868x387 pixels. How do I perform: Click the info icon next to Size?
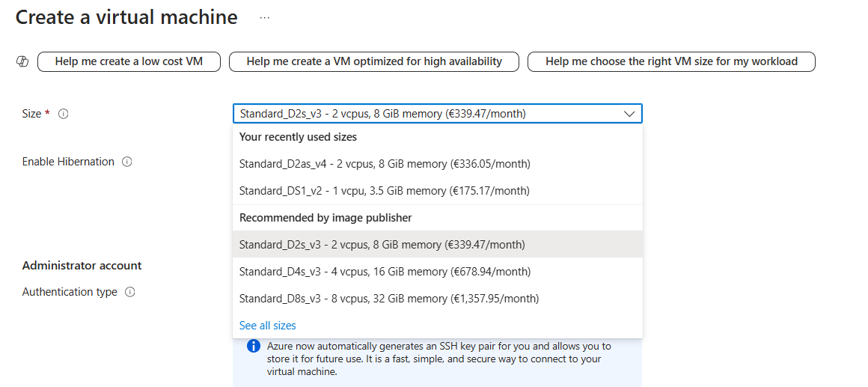pos(64,114)
